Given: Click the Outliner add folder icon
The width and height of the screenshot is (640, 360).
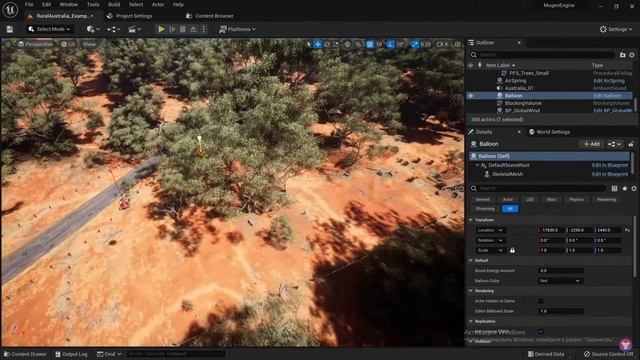Looking at the screenshot, I should (622, 55).
